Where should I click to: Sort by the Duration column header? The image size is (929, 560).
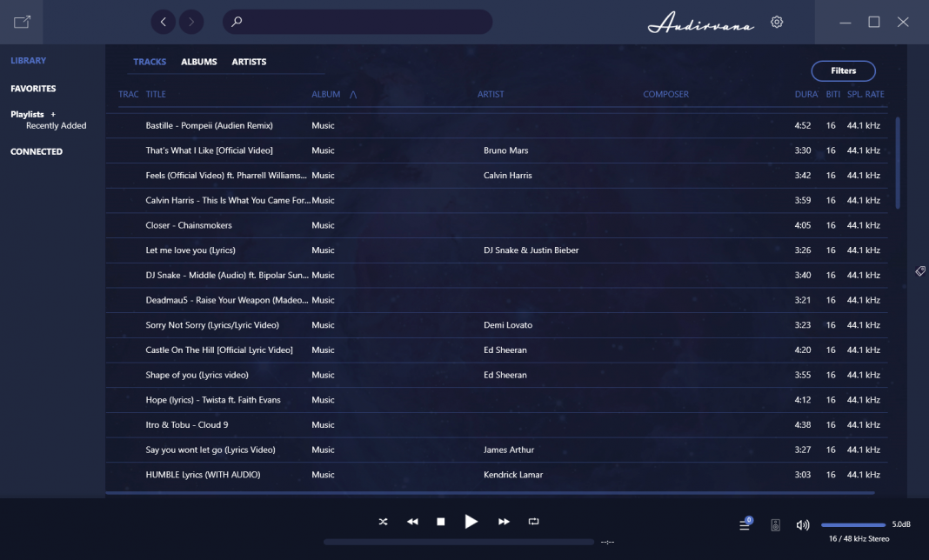click(806, 94)
